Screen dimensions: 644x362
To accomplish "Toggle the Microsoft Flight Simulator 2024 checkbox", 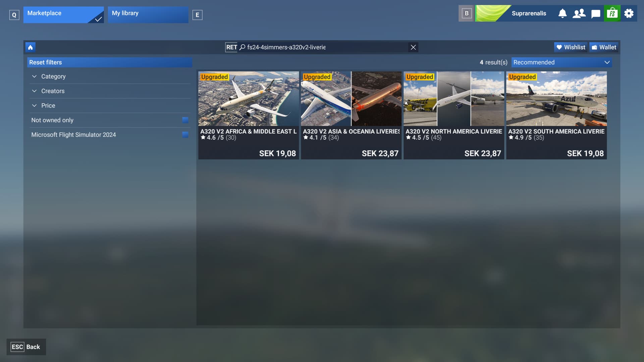I will tap(185, 135).
